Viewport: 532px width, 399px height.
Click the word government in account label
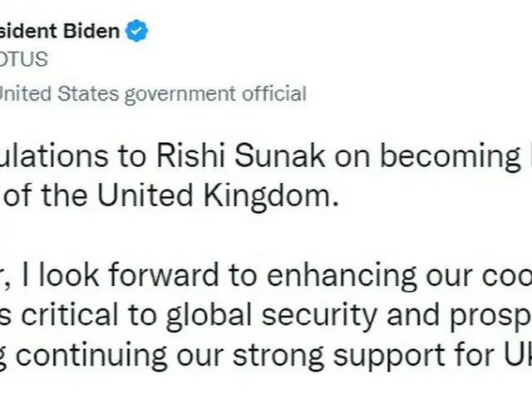pos(180,95)
